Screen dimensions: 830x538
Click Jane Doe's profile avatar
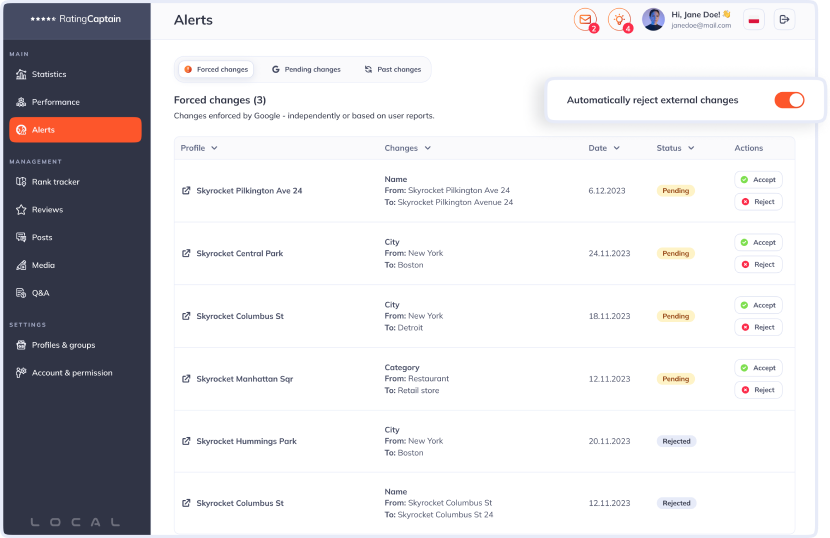653,19
